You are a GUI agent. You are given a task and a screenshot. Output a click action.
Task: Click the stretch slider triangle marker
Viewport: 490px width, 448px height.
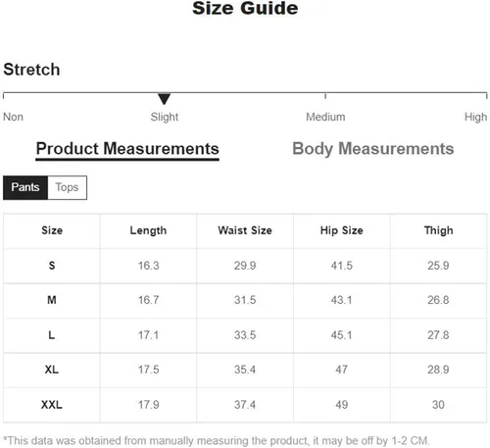(x=164, y=99)
